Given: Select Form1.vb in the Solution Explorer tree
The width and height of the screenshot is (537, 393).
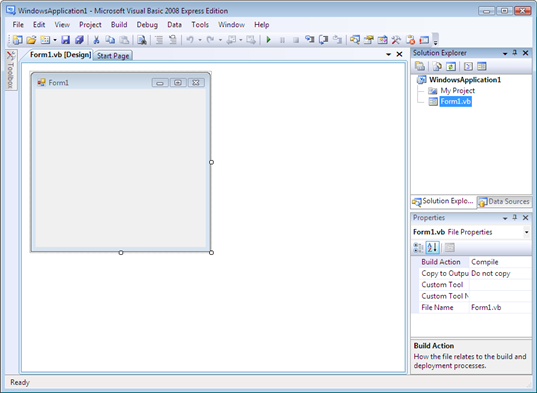Looking at the screenshot, I should coord(455,101).
